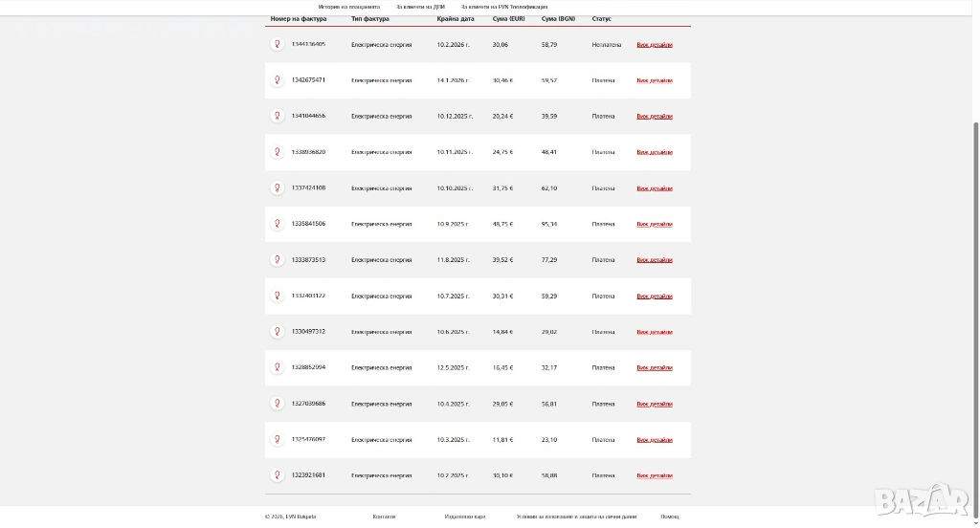Switch to the 'За клиенти на ДПМ' tab

click(421, 7)
